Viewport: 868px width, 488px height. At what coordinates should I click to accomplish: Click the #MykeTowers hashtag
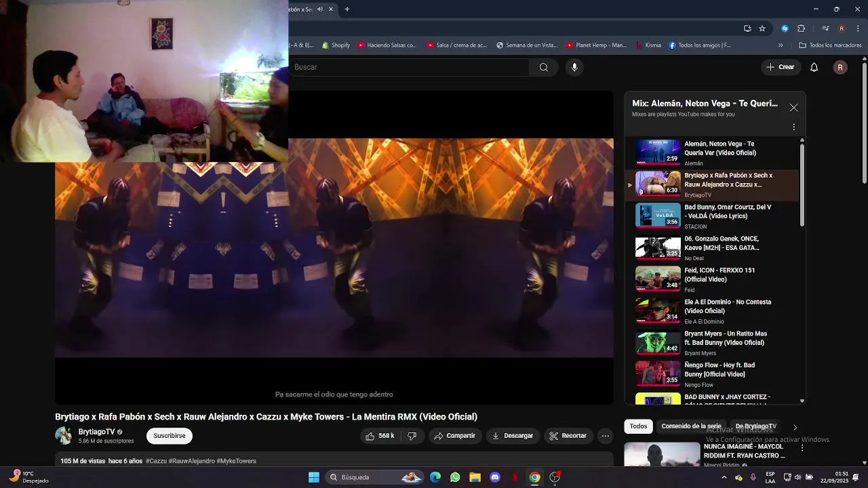point(237,461)
